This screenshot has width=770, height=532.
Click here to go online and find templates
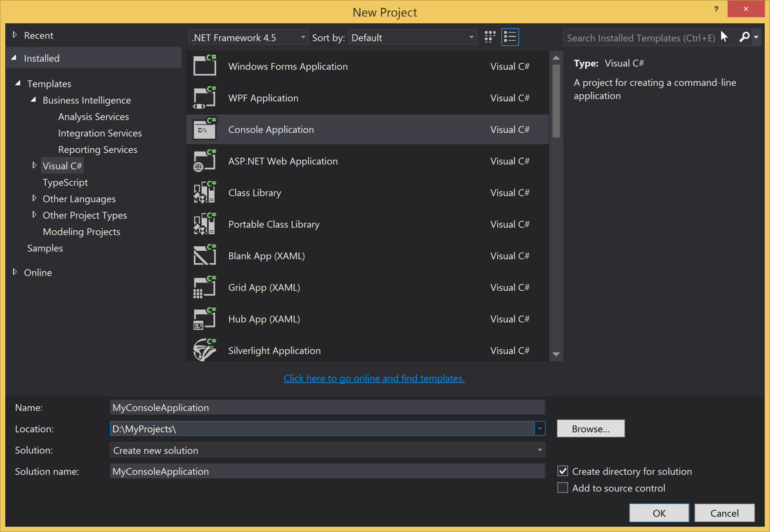(x=374, y=378)
